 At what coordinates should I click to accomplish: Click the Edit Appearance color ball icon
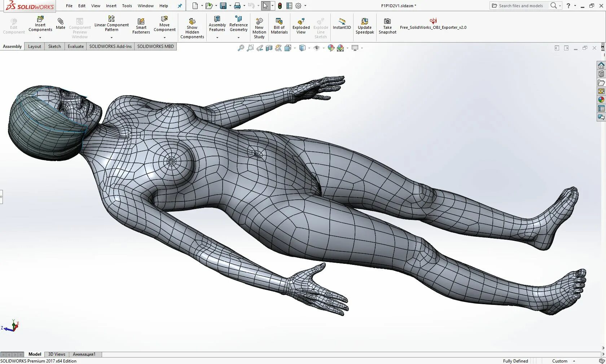pyautogui.click(x=331, y=48)
